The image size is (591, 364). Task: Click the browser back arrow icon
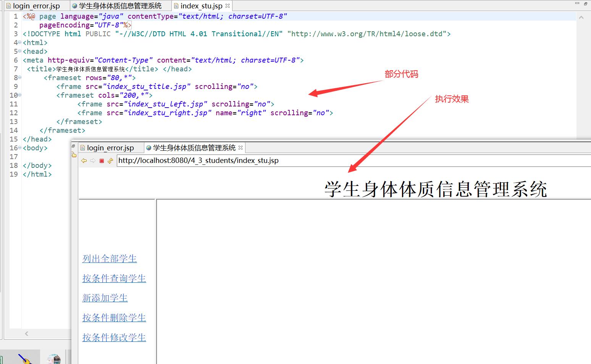click(84, 161)
